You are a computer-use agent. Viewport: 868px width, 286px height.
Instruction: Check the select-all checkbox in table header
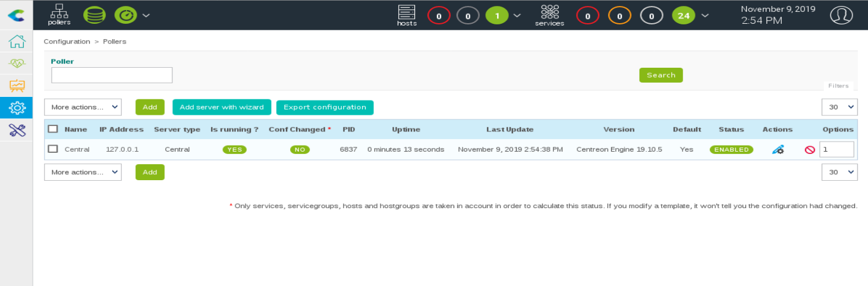pyautogui.click(x=53, y=129)
